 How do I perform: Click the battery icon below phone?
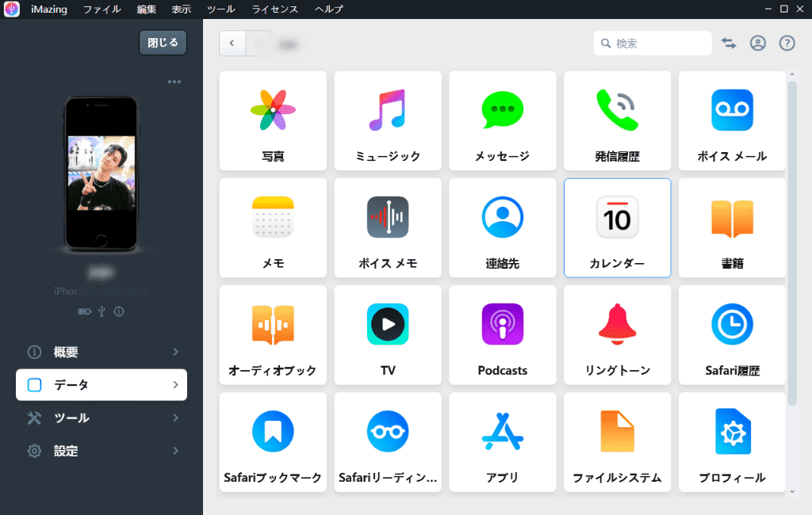coord(84,311)
